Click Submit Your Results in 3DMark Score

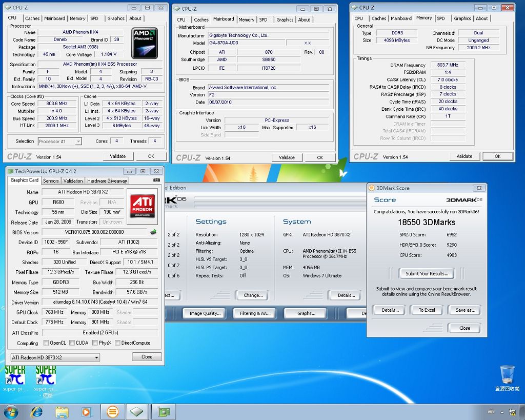coord(427,274)
